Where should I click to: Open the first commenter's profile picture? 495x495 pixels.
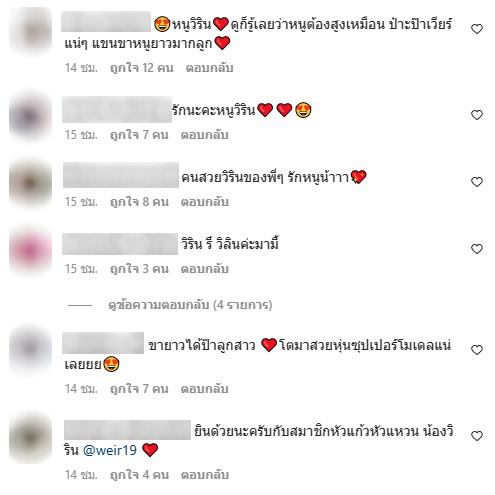click(30, 31)
